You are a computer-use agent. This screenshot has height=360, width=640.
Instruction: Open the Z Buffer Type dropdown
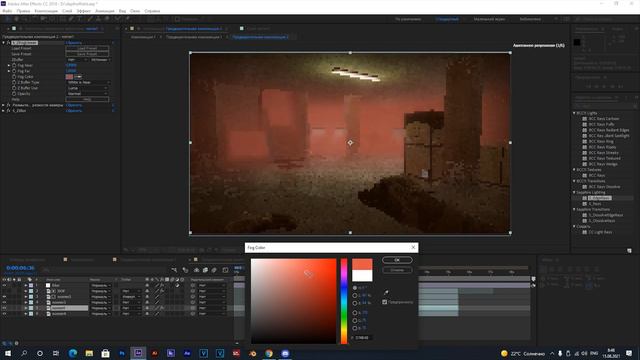(88, 82)
